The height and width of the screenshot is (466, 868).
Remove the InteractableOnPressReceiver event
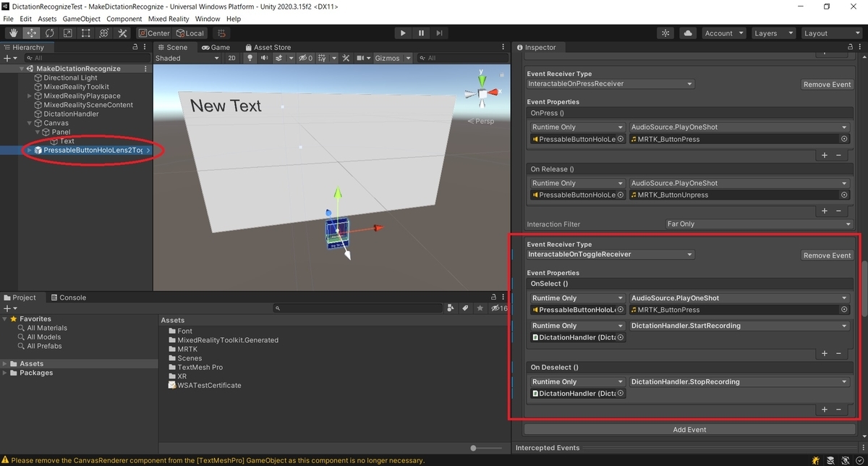(x=827, y=85)
